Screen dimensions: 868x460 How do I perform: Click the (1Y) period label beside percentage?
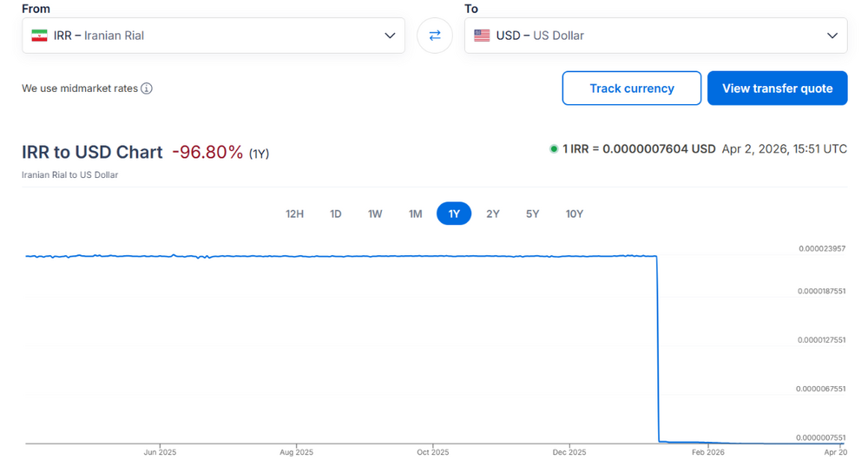[259, 154]
